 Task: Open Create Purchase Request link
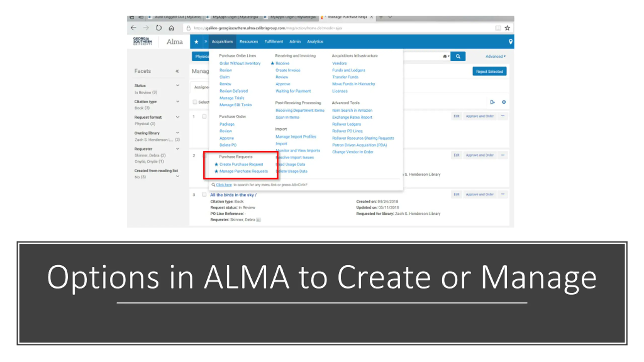pyautogui.click(x=241, y=164)
